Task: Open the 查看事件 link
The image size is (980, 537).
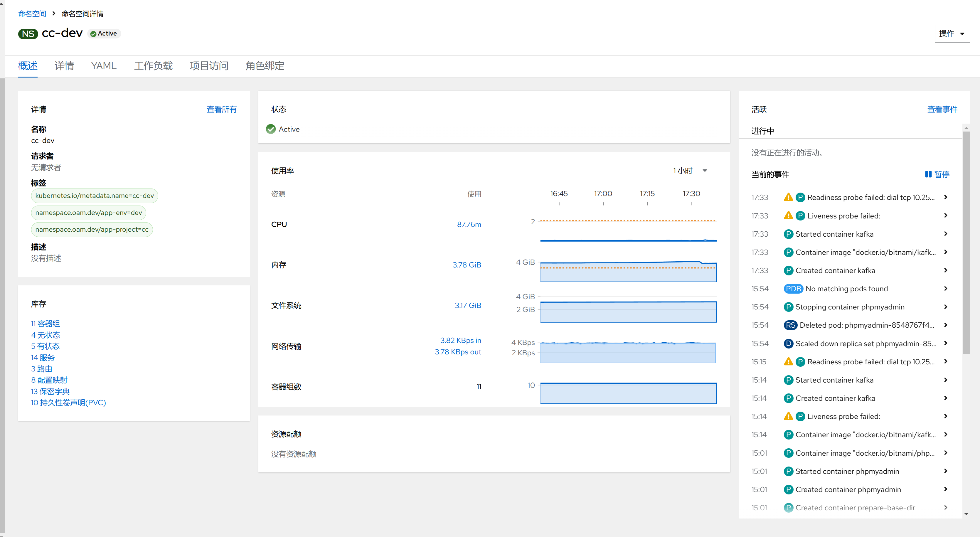Action: 942,110
